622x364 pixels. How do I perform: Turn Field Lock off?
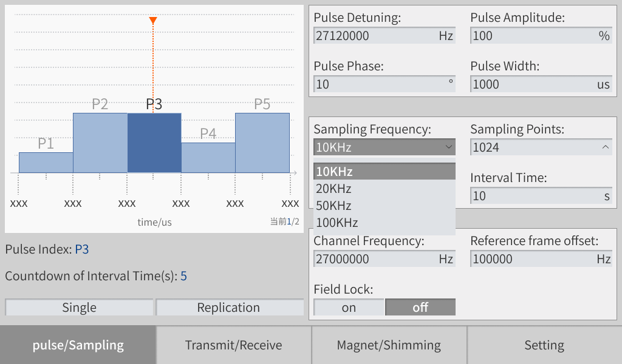(x=420, y=308)
